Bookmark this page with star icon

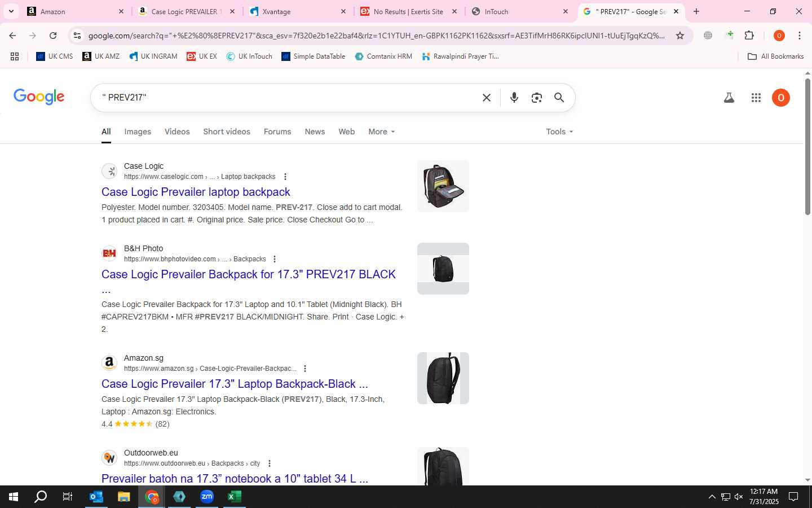(680, 36)
